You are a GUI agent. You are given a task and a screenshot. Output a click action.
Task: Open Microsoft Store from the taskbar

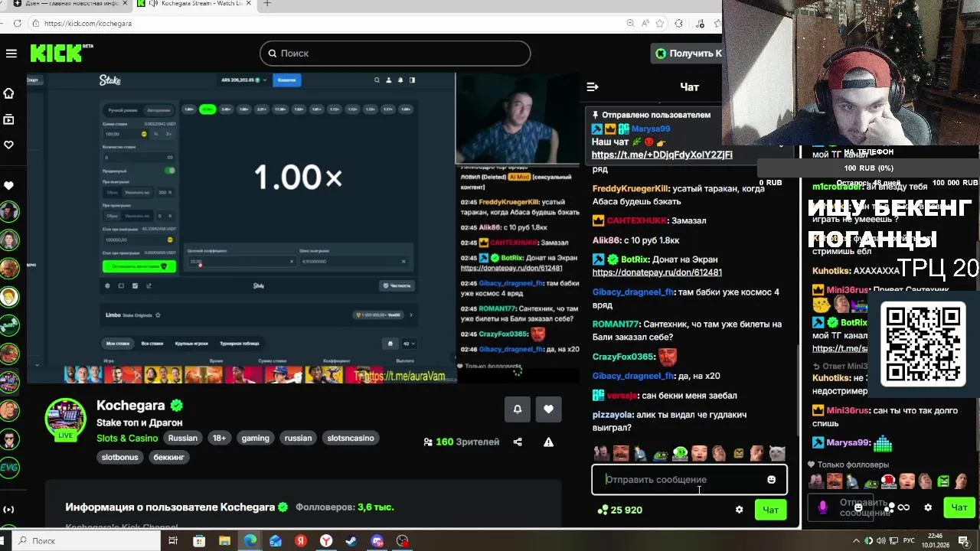[199, 541]
